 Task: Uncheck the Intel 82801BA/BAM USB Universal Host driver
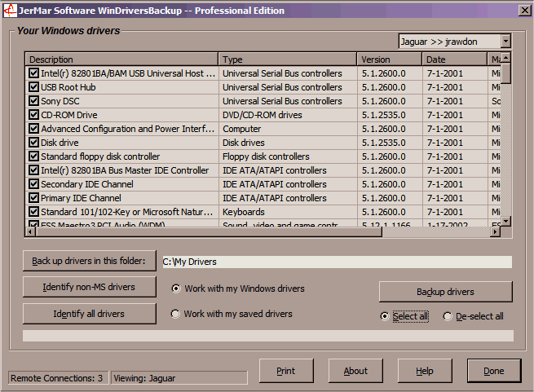pyautogui.click(x=33, y=73)
